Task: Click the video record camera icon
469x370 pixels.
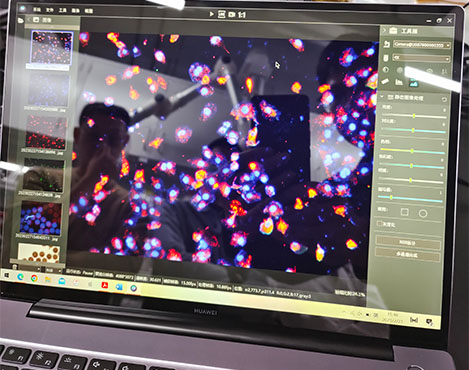Action: click(x=232, y=15)
